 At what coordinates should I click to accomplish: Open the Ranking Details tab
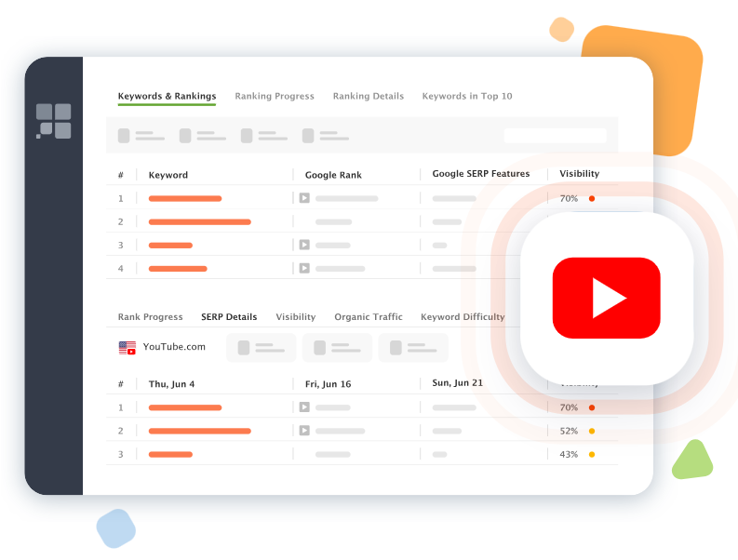368,96
